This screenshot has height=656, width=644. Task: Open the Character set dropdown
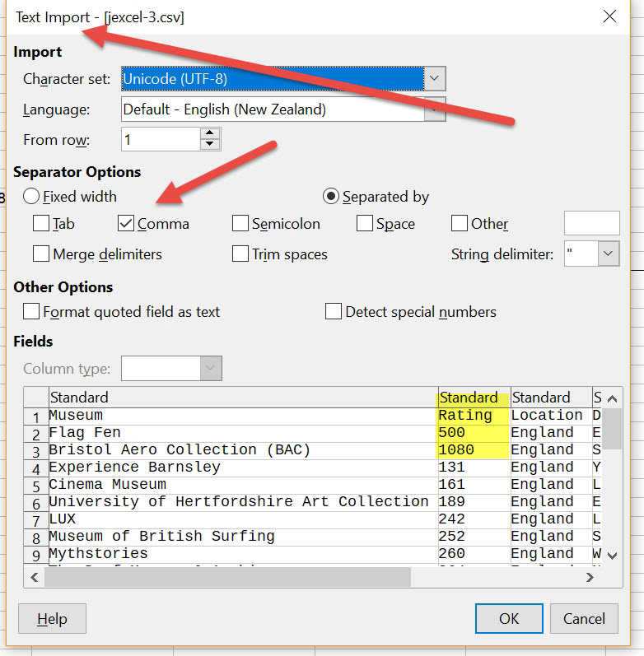(435, 79)
